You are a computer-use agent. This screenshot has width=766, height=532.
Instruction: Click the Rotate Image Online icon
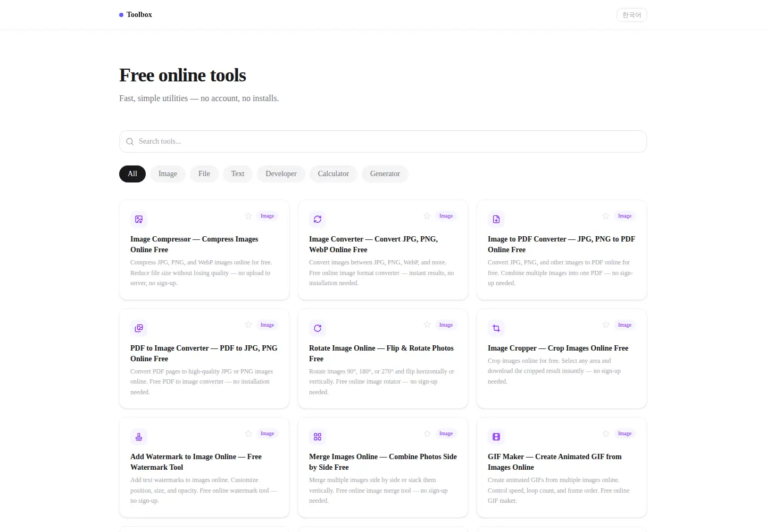tap(318, 328)
